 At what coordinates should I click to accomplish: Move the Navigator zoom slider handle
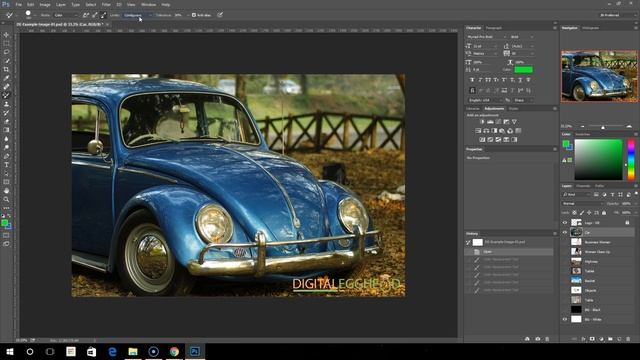[x=603, y=127]
